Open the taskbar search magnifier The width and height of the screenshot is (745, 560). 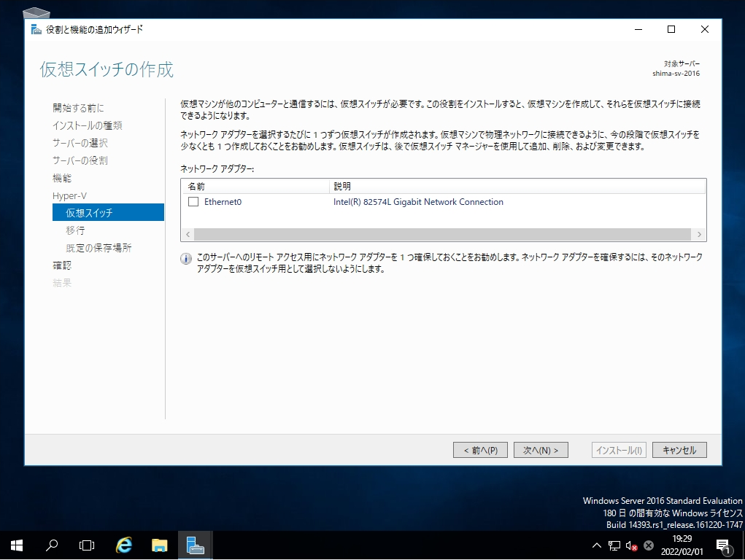[x=52, y=545]
